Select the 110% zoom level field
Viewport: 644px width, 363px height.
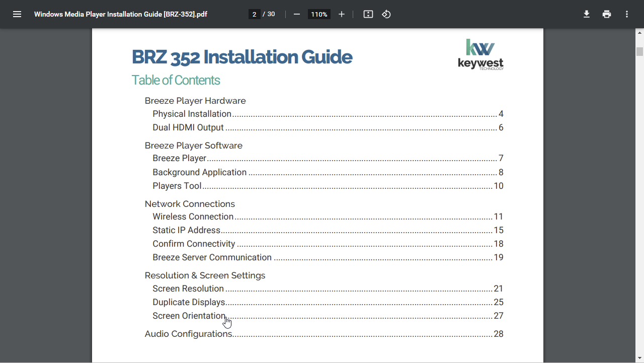pos(319,14)
